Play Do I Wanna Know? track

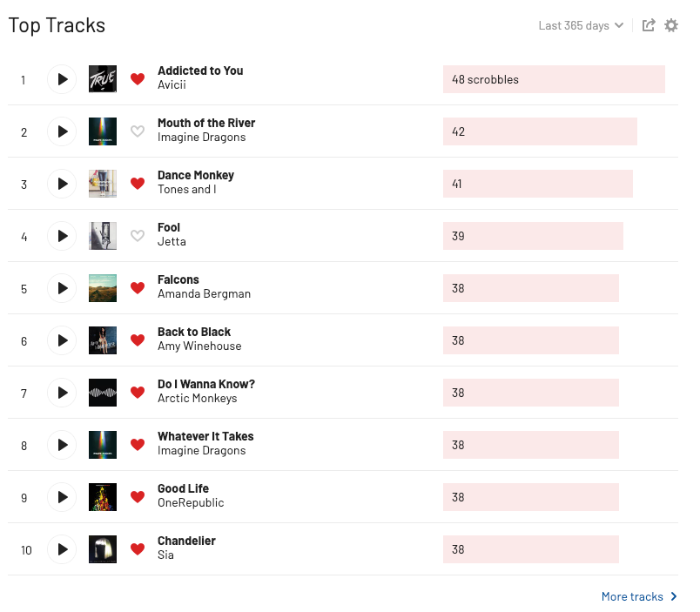[62, 393]
